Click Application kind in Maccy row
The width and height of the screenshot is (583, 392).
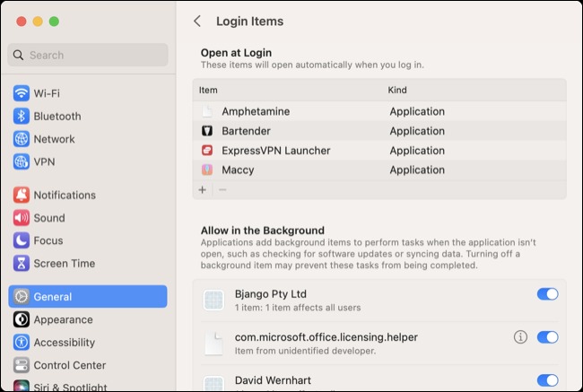(x=417, y=170)
